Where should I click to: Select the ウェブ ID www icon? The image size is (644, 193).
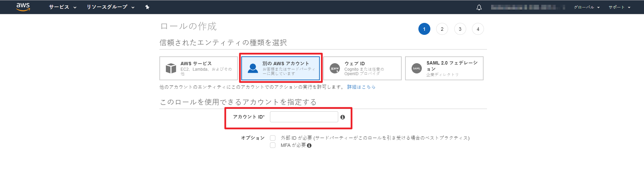point(335,68)
